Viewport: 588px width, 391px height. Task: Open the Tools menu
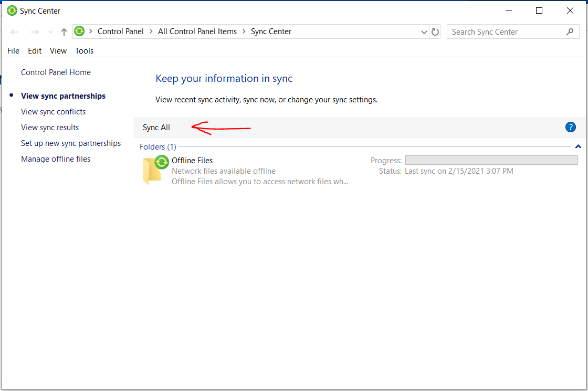(84, 50)
